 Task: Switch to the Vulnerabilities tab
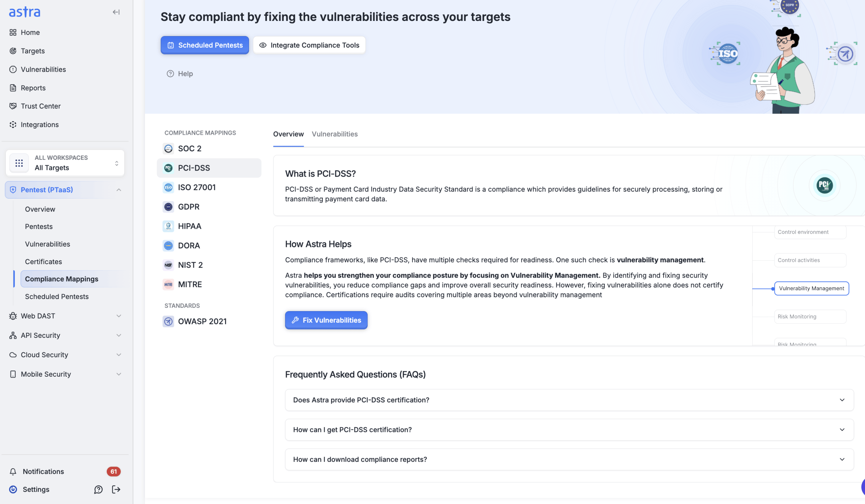(x=335, y=134)
